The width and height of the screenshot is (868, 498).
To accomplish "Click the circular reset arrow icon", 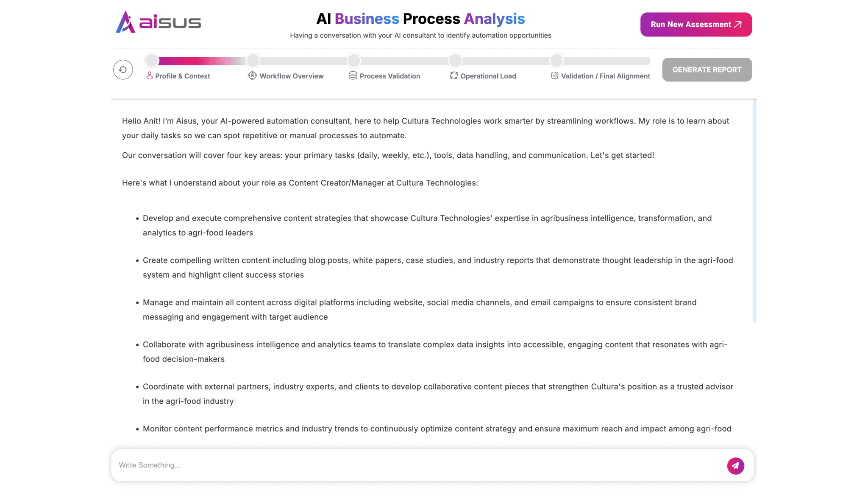I will tap(123, 70).
